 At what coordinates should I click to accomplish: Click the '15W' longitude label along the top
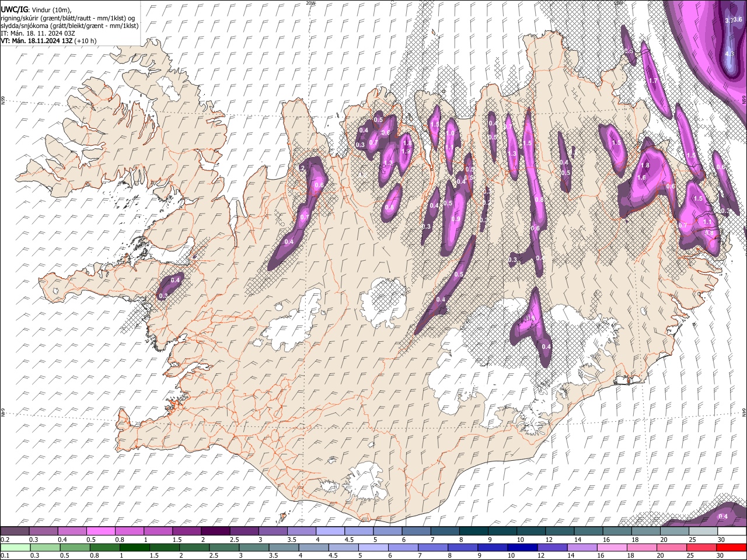point(618,2)
